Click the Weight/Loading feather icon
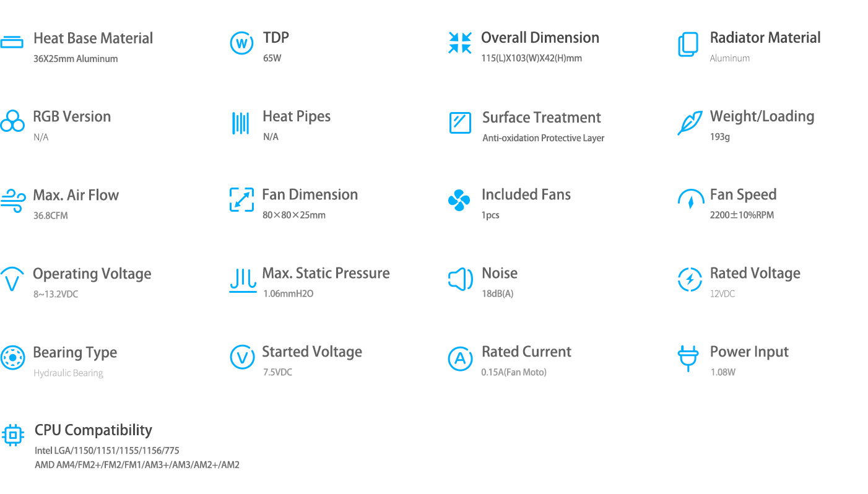This screenshot has height=494, width=868. tap(690, 123)
